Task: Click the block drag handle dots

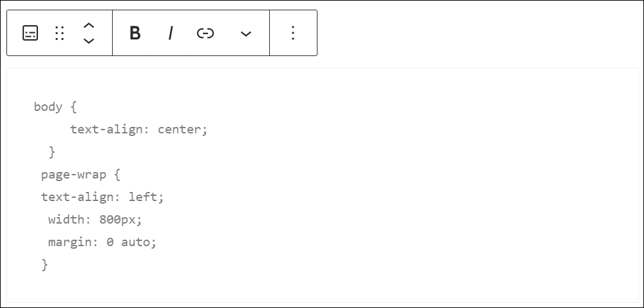Action: coord(59,33)
